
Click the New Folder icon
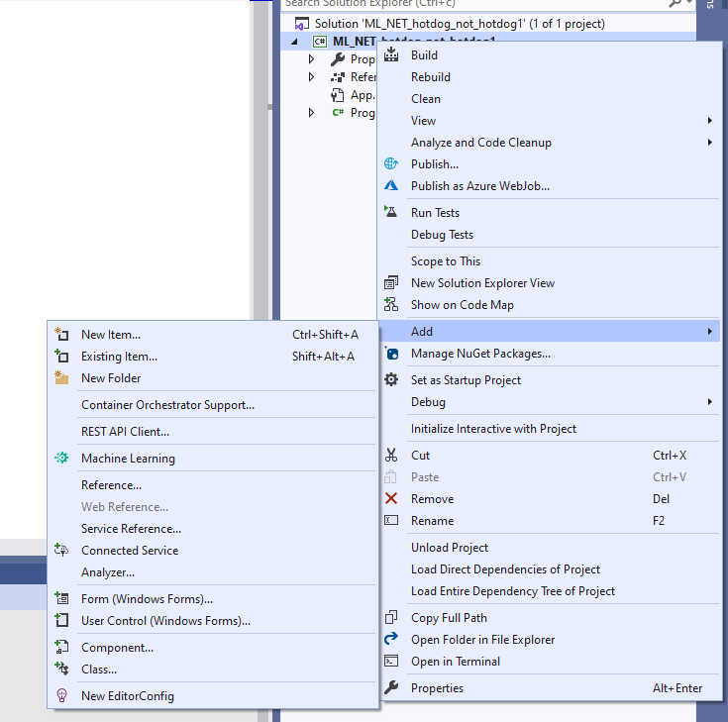tap(61, 378)
